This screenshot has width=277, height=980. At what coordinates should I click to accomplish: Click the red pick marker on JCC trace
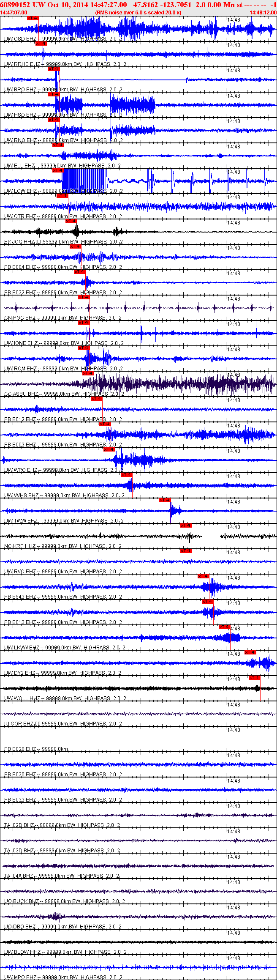click(x=71, y=221)
